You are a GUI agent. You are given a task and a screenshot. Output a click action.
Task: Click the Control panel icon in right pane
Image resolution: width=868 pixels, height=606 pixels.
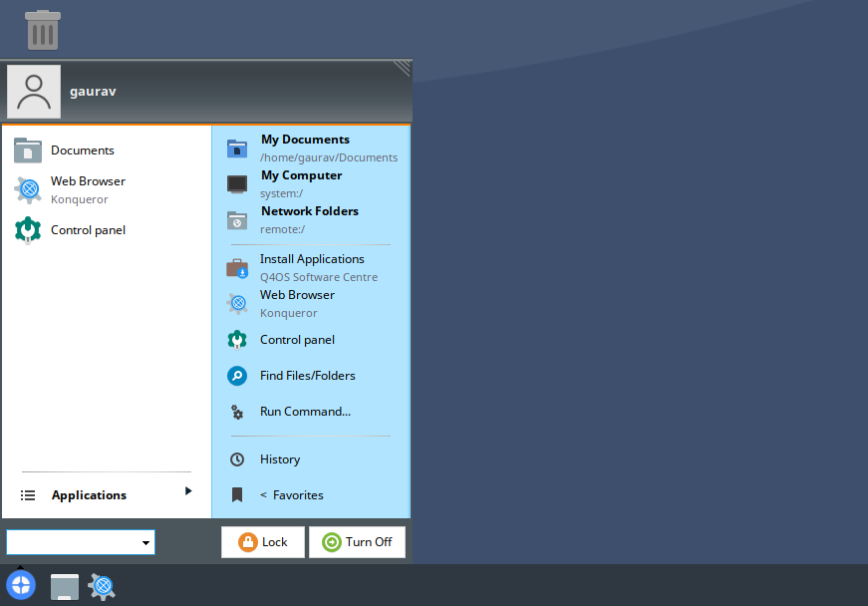(237, 340)
